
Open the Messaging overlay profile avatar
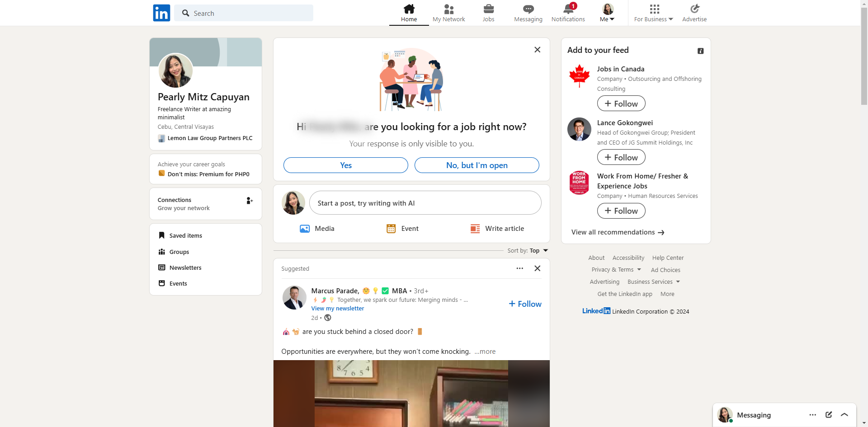(x=725, y=415)
